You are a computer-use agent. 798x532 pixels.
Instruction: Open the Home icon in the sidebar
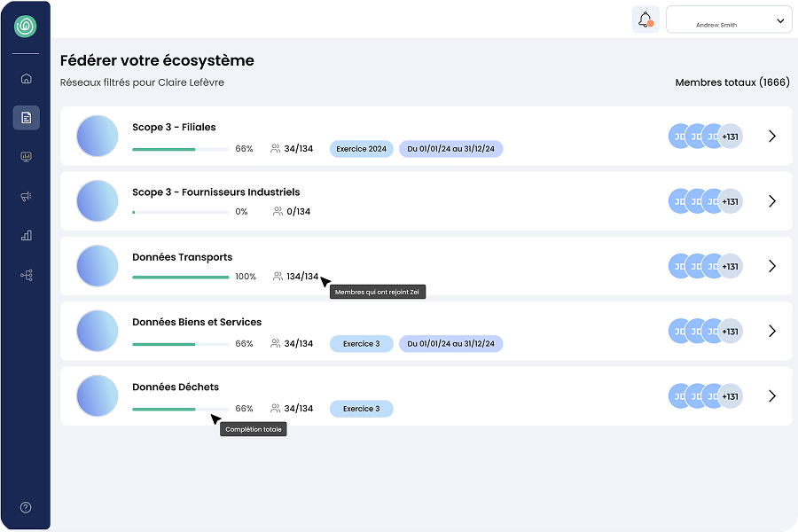[26, 78]
